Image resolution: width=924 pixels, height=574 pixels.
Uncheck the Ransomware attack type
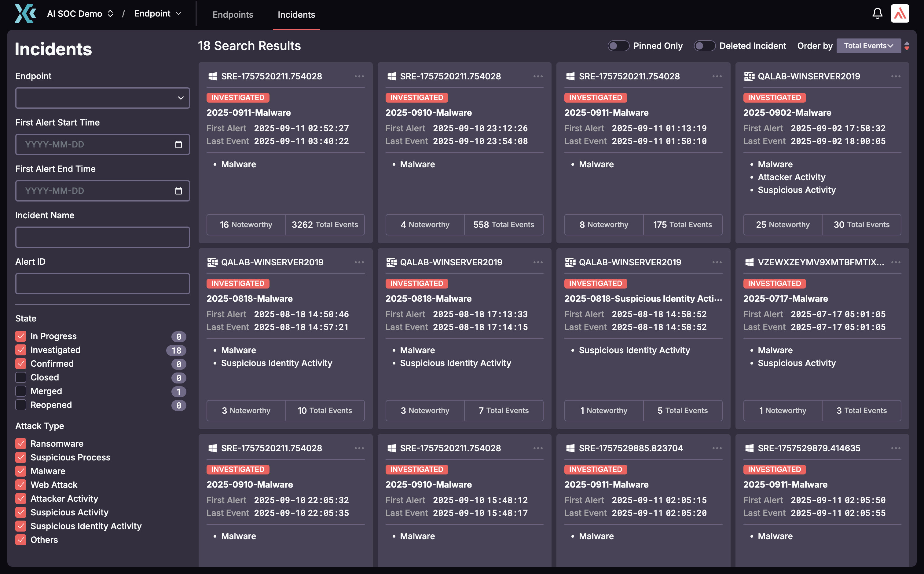21,443
